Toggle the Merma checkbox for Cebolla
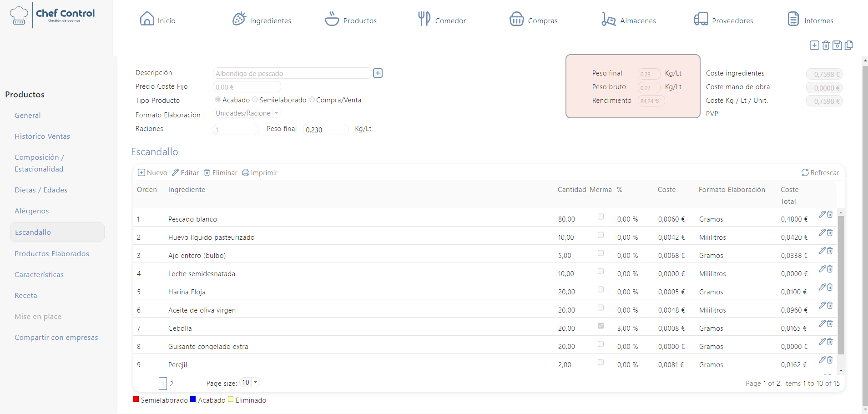Viewport: 868px width, 414px height. [601, 326]
